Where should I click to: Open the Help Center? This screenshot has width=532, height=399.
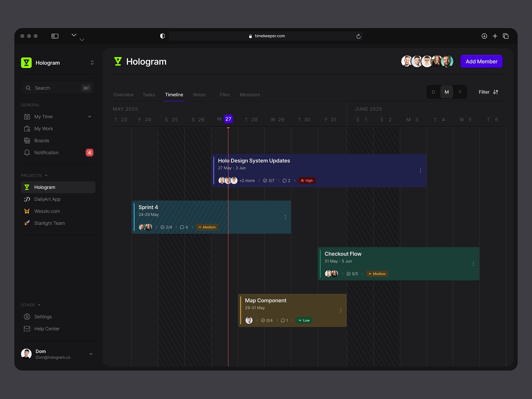(47, 329)
